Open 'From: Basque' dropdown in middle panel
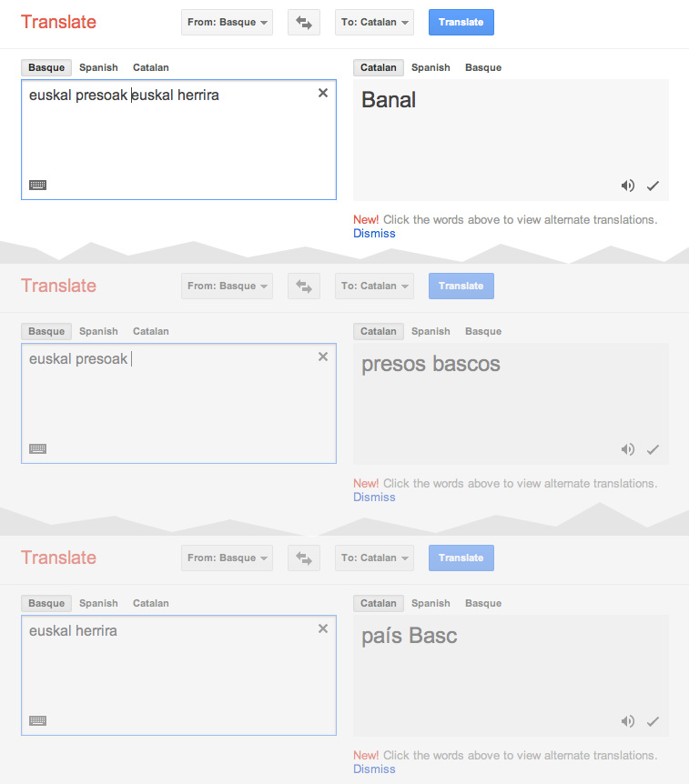The height and width of the screenshot is (784, 689). 228,286
